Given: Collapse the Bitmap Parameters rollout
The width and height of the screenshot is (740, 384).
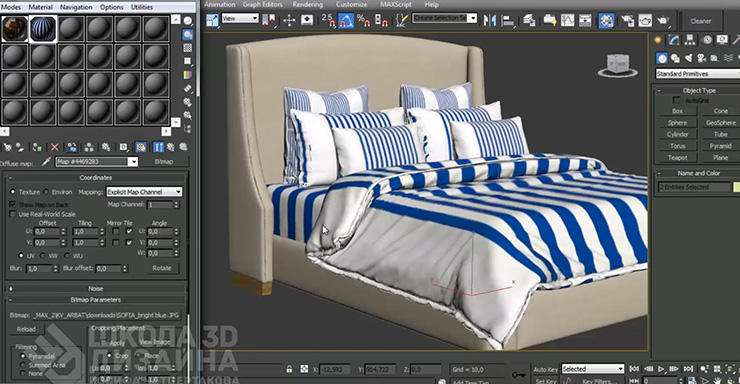Looking at the screenshot, I should (96, 300).
